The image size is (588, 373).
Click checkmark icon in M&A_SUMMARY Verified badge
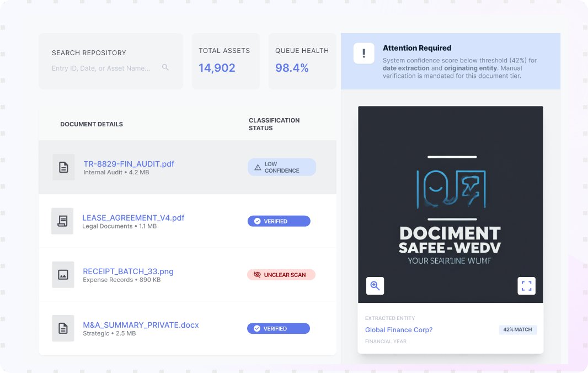pyautogui.click(x=257, y=328)
